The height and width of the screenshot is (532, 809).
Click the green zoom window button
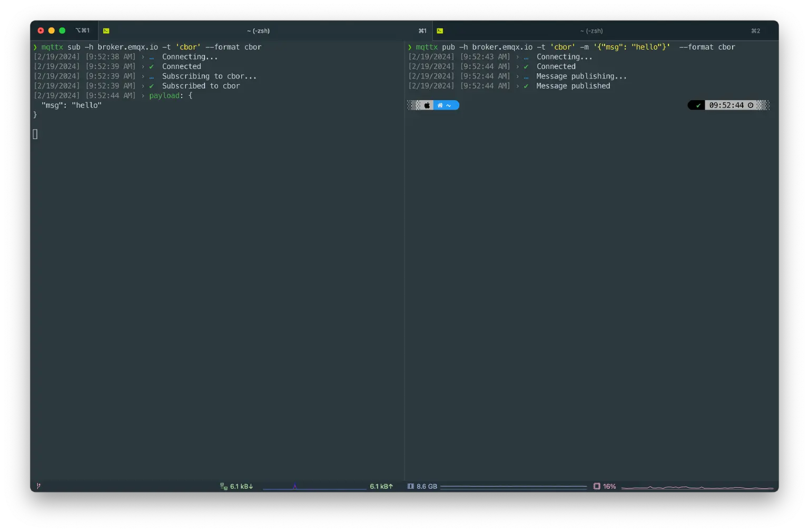[x=62, y=31]
